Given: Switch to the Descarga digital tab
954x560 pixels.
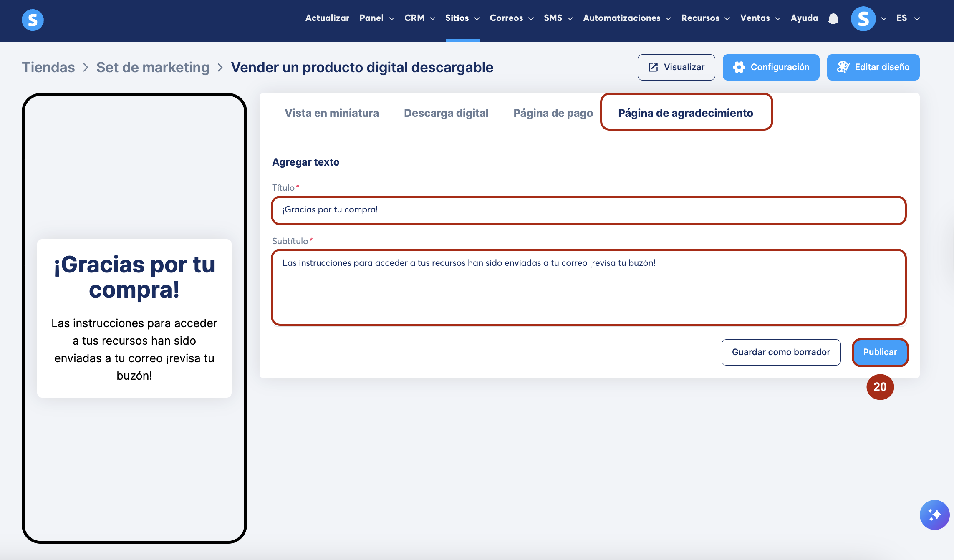Looking at the screenshot, I should [446, 113].
